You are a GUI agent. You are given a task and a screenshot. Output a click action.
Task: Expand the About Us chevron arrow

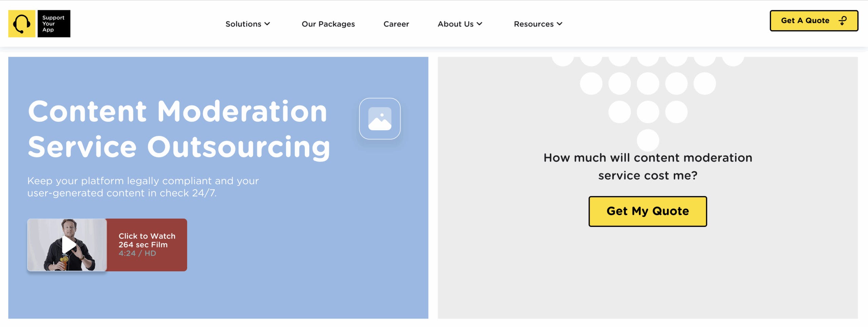click(x=479, y=24)
